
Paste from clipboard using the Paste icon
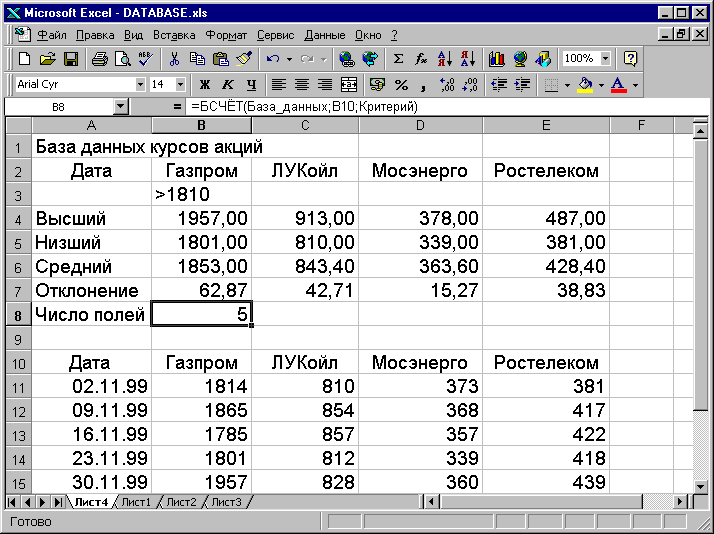pos(220,59)
